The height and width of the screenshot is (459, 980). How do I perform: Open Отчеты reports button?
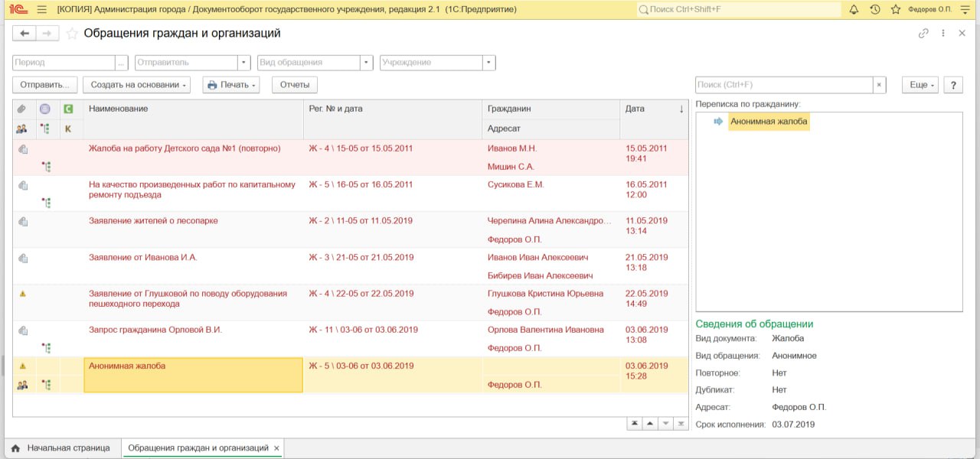[x=295, y=85]
